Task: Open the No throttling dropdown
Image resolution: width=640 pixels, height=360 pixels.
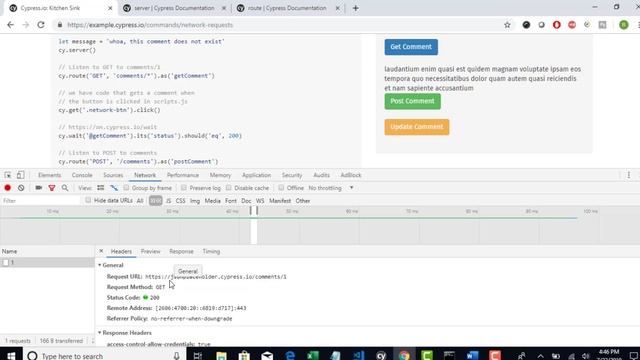Action: click(x=331, y=188)
